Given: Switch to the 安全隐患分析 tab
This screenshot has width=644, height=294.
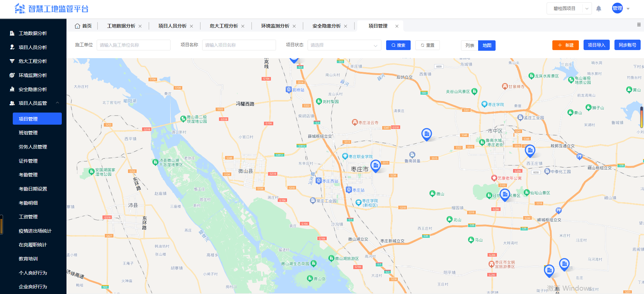Looking at the screenshot, I should (326, 26).
